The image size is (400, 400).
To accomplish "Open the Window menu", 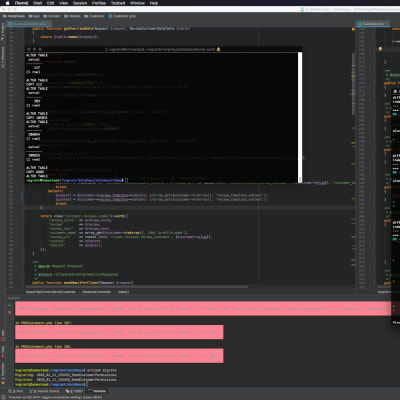I will [137, 3].
